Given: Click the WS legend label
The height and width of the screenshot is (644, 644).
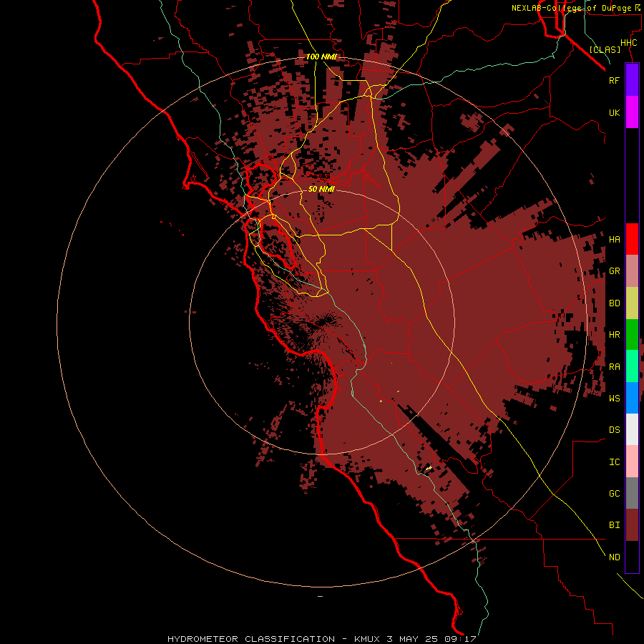Looking at the screenshot, I should coord(615,399).
